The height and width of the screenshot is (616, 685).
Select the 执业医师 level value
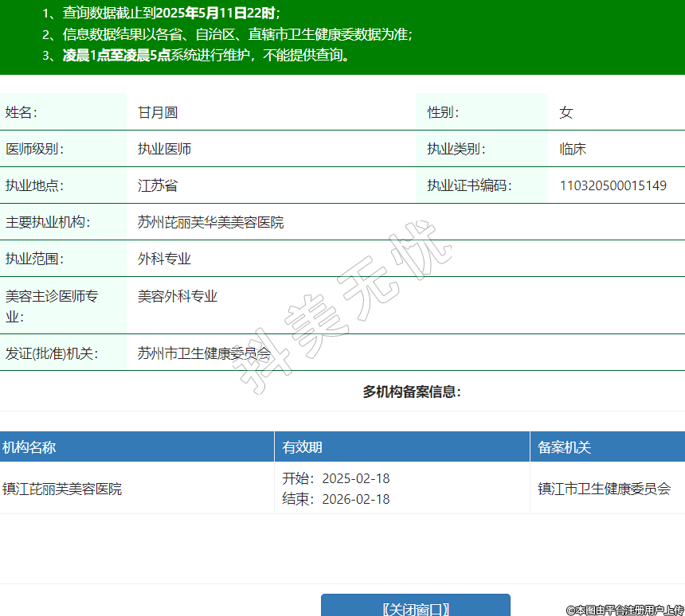[164, 149]
